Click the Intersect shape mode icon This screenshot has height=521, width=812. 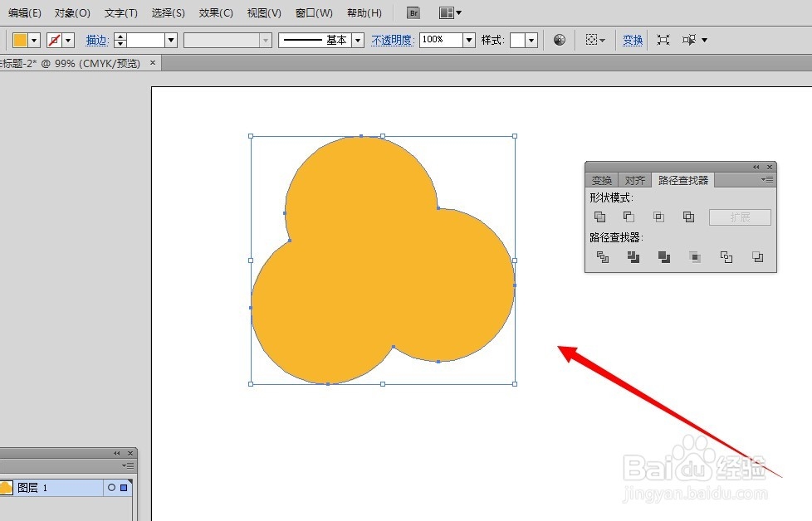point(658,217)
